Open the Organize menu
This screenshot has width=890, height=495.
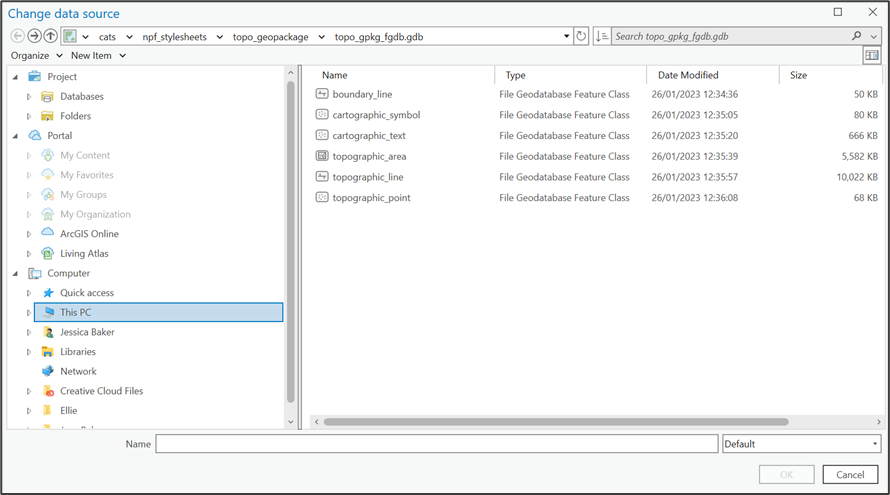coord(36,56)
